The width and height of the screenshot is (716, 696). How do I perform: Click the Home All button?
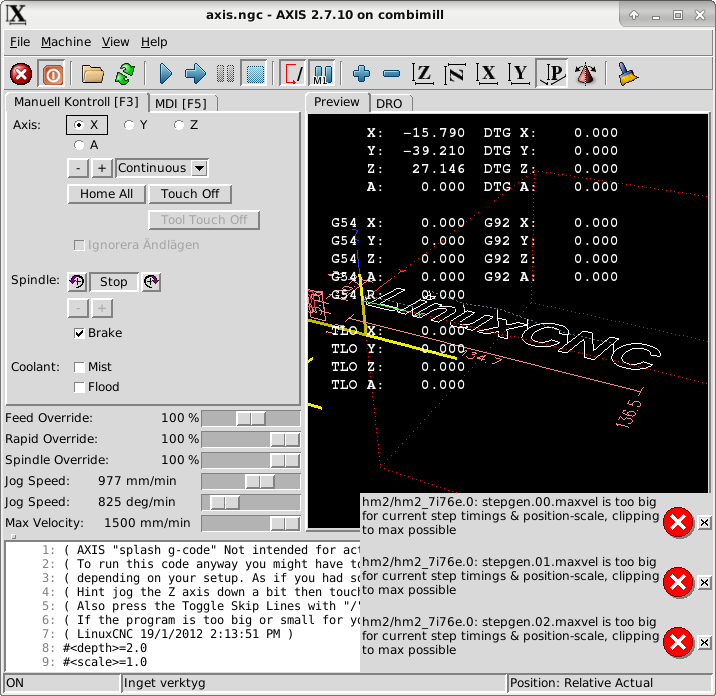106,194
